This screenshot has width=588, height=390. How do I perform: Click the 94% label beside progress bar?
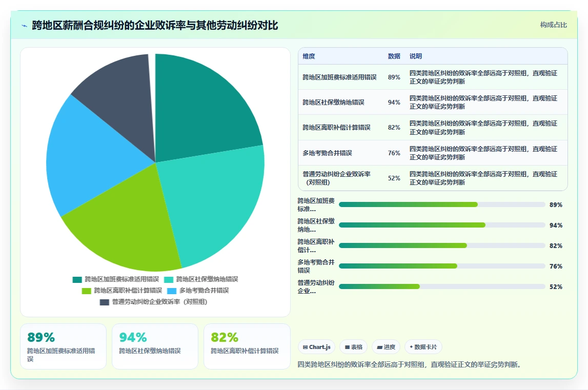(x=556, y=225)
